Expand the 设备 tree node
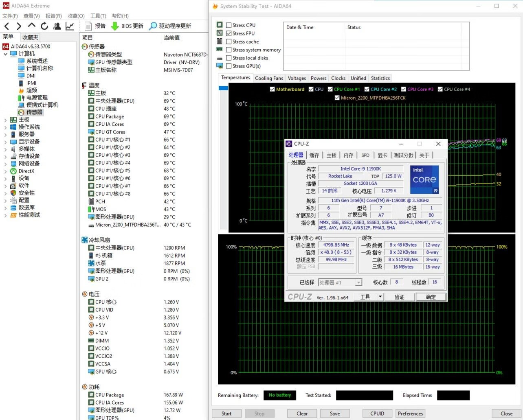 tap(5, 178)
